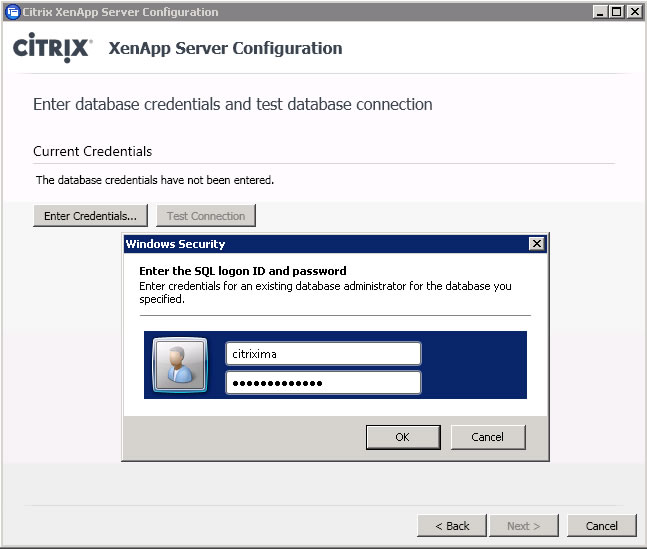The width and height of the screenshot is (647, 549).
Task: Minimize the XenApp Server Configuration window
Action: tap(600, 12)
